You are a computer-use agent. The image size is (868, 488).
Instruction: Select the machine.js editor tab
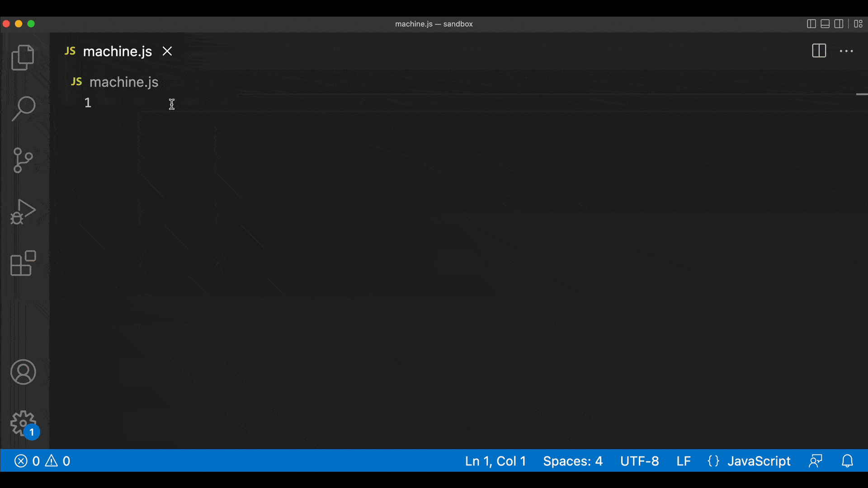click(117, 51)
